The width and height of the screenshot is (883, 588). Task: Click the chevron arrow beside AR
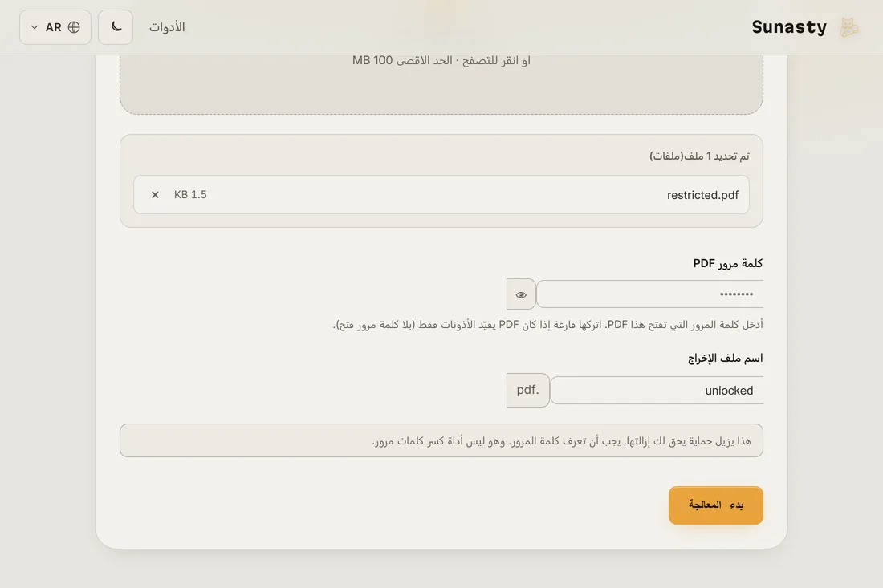tap(35, 27)
